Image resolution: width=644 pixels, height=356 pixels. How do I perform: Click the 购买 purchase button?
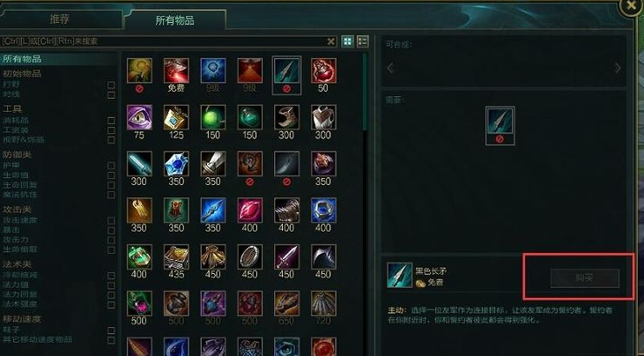pyautogui.click(x=585, y=278)
